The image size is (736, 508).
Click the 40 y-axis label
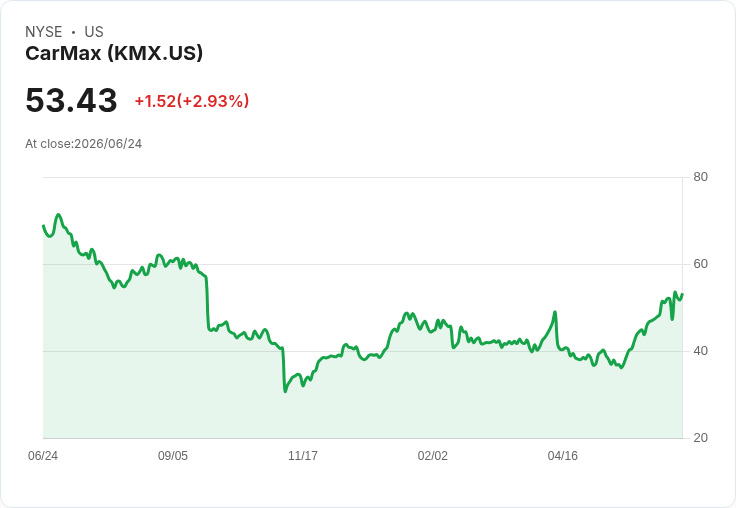pyautogui.click(x=700, y=351)
